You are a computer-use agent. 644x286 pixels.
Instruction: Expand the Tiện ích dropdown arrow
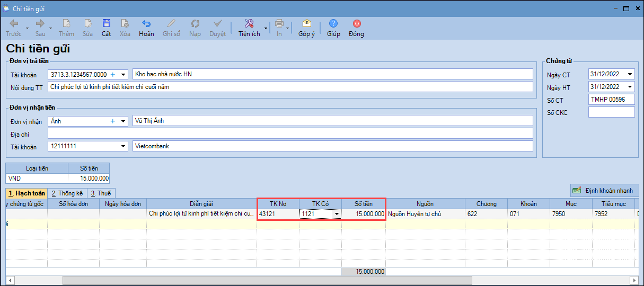pyautogui.click(x=265, y=28)
